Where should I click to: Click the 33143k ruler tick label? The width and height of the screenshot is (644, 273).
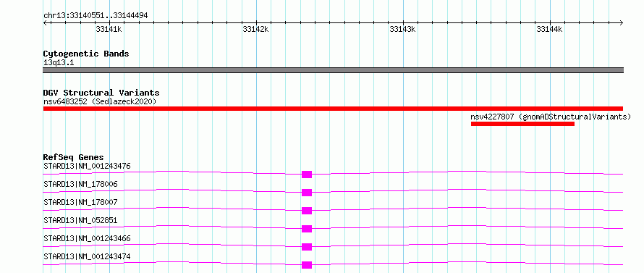402,29
